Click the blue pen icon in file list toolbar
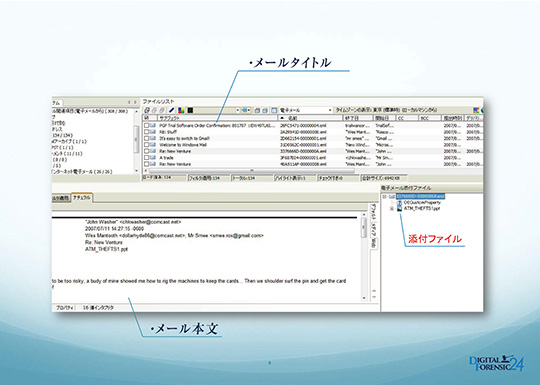This screenshot has height=385, width=540. tap(172, 110)
